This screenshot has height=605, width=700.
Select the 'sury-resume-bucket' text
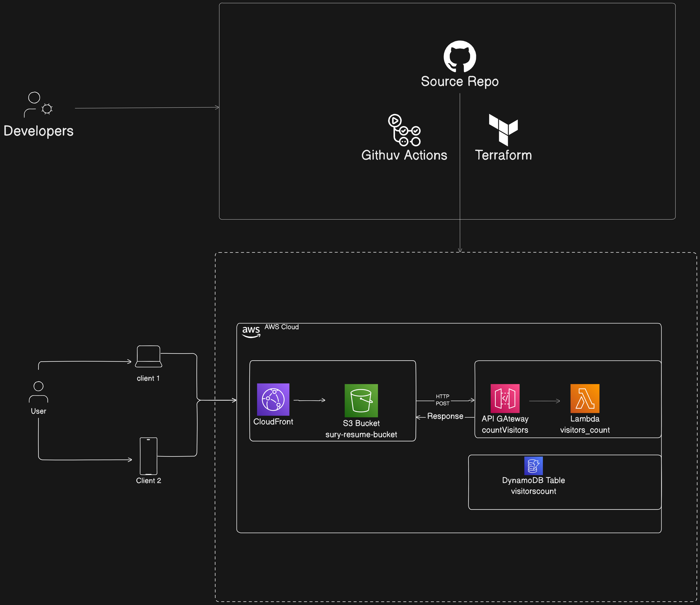click(361, 435)
